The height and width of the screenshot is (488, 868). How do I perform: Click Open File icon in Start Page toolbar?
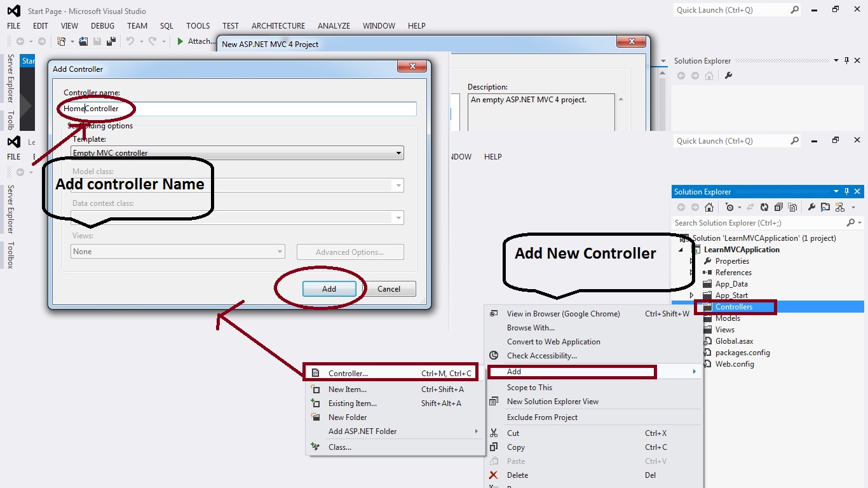tap(83, 41)
